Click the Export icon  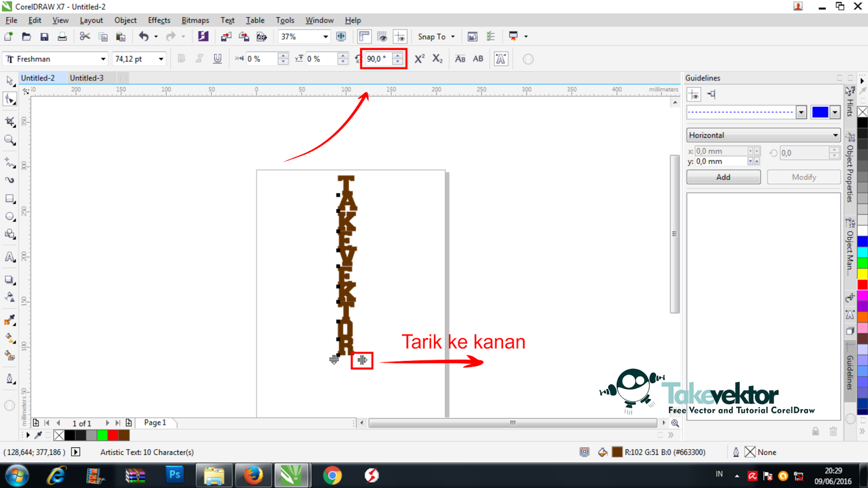244,37
